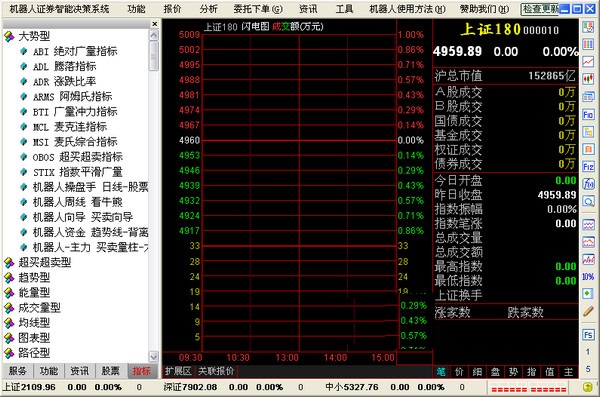Open the 资讯 menu
This screenshot has width=600, height=397.
pyautogui.click(x=308, y=9)
